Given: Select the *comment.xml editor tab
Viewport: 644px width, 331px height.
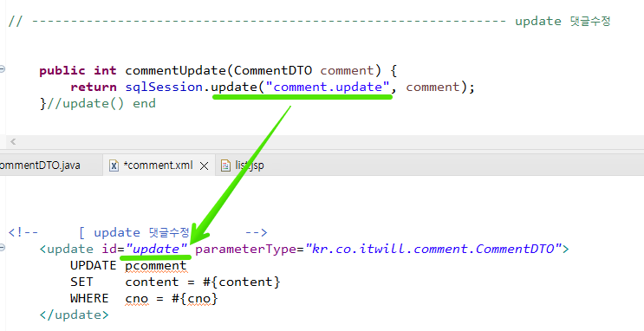Looking at the screenshot, I should click(x=158, y=165).
